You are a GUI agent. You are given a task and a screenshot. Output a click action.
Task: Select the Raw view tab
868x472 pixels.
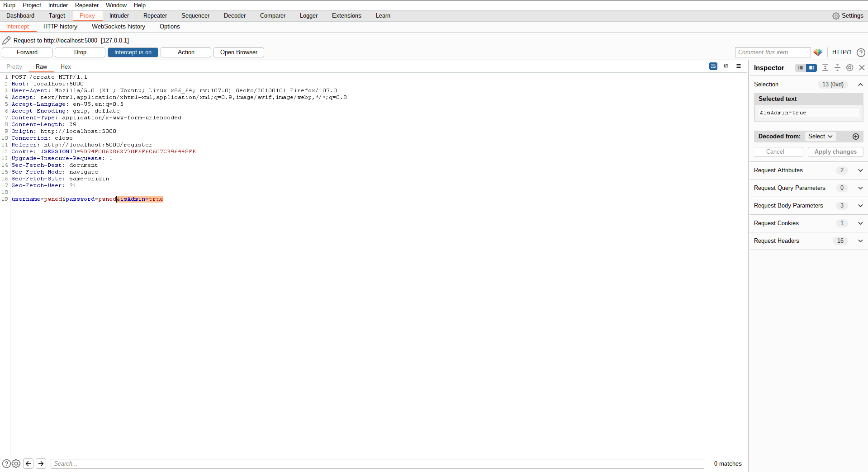(41, 67)
